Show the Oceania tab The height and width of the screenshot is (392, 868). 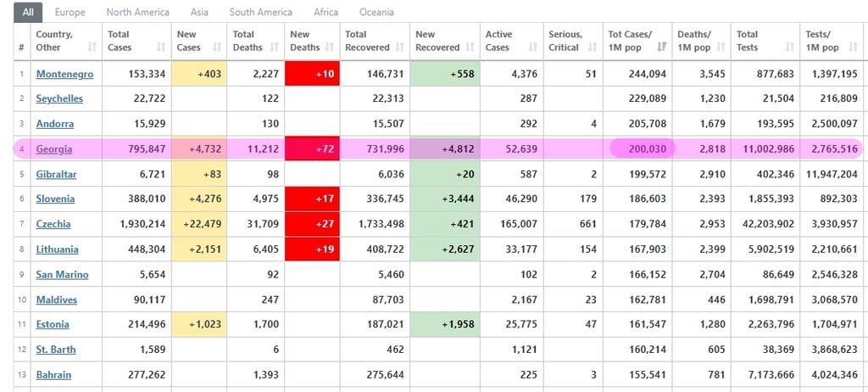coord(376,13)
